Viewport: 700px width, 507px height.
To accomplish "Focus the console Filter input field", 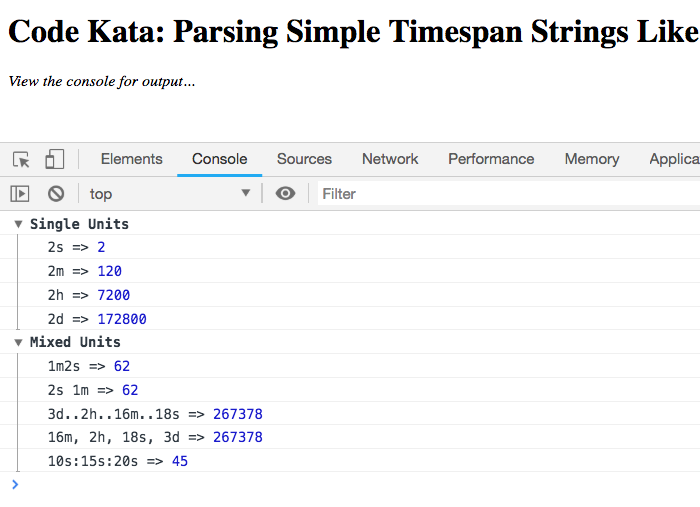I will tap(509, 194).
